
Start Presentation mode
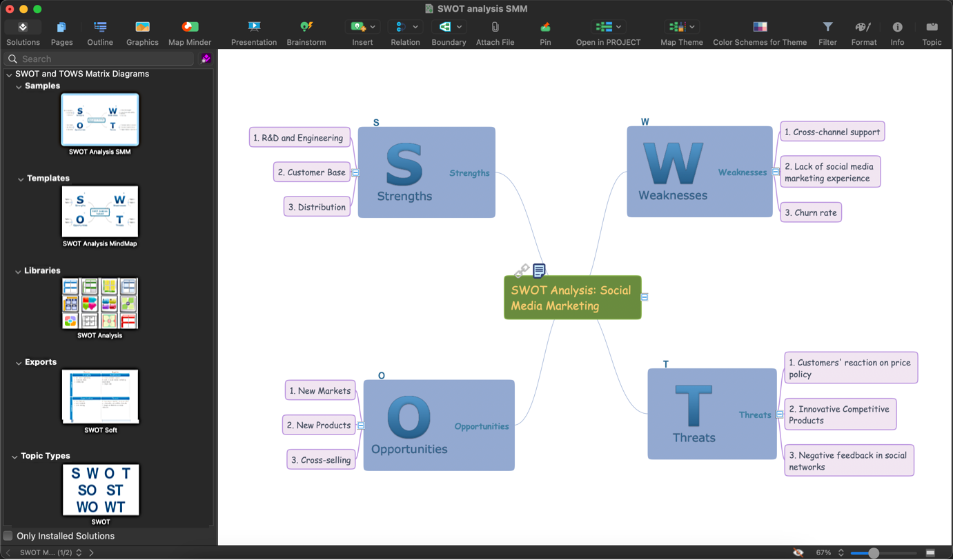click(x=254, y=32)
